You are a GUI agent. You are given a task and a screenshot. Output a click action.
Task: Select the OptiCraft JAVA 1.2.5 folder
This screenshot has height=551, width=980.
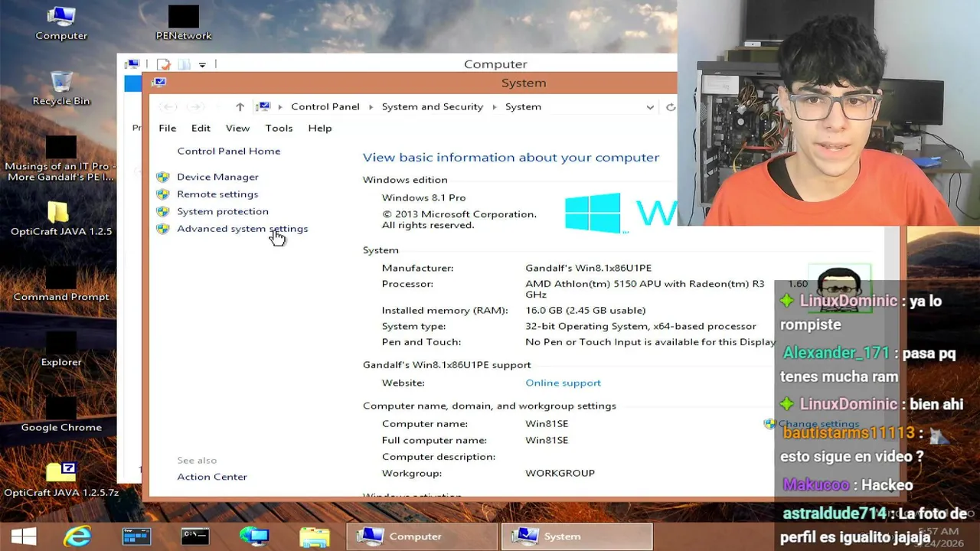coord(61,218)
